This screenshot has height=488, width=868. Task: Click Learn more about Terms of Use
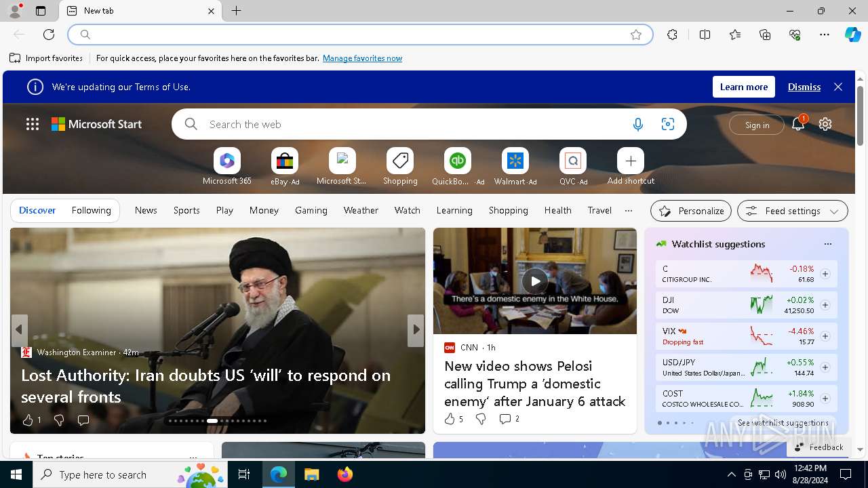[744, 87]
